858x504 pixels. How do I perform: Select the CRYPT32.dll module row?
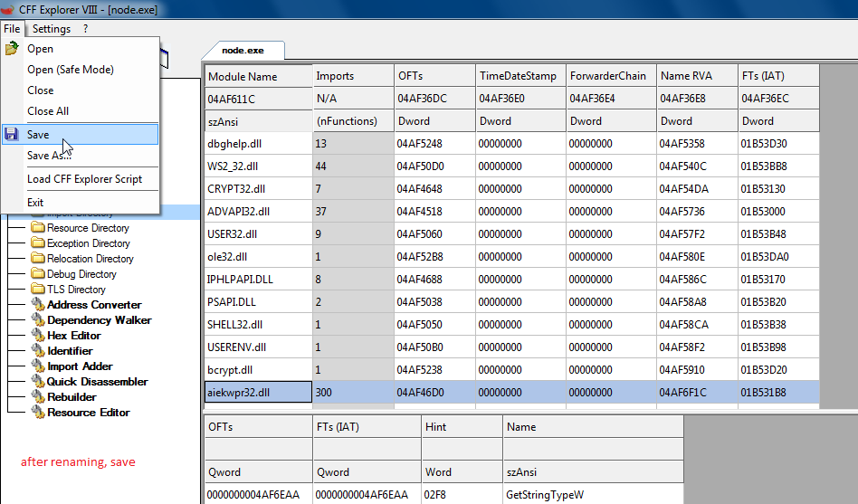pos(511,189)
